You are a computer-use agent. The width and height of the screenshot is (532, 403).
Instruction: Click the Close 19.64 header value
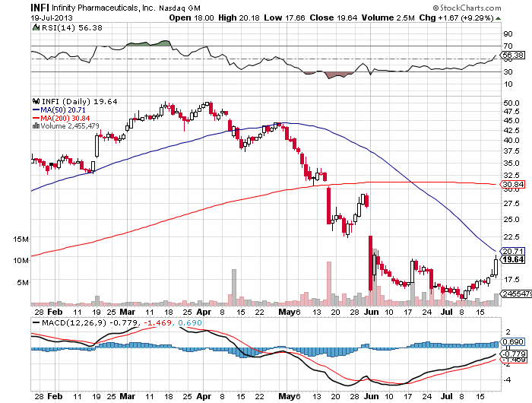click(333, 17)
